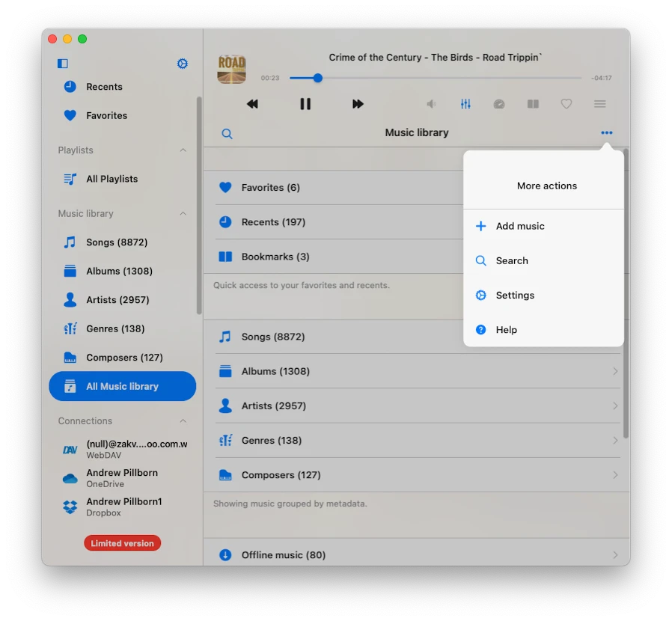This screenshot has height=621, width=672.
Task: Mute the audio with the speaker icon
Action: click(x=432, y=104)
